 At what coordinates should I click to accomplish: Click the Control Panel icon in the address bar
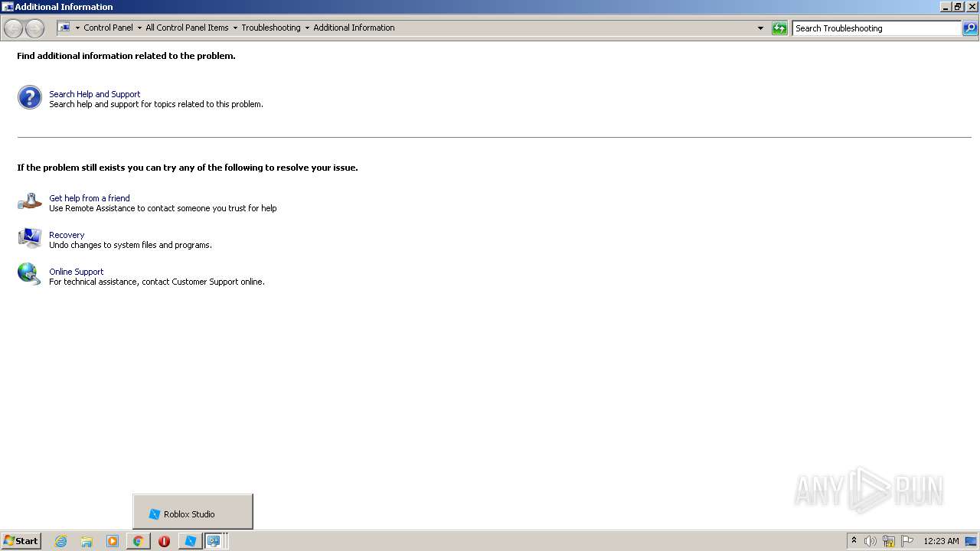pyautogui.click(x=64, y=28)
